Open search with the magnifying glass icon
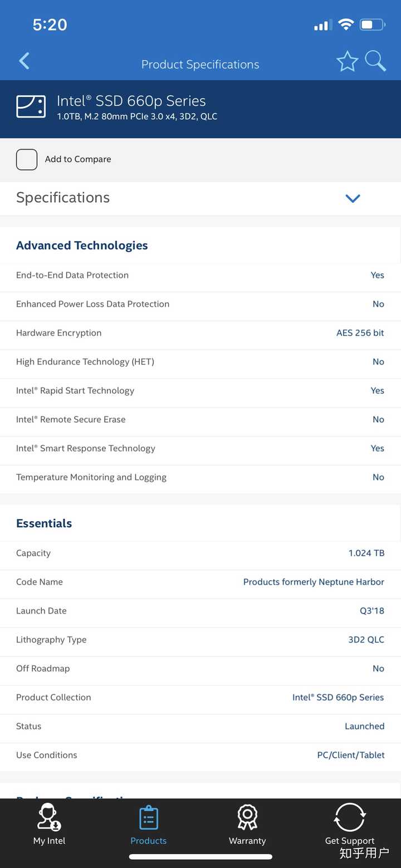 tap(375, 61)
